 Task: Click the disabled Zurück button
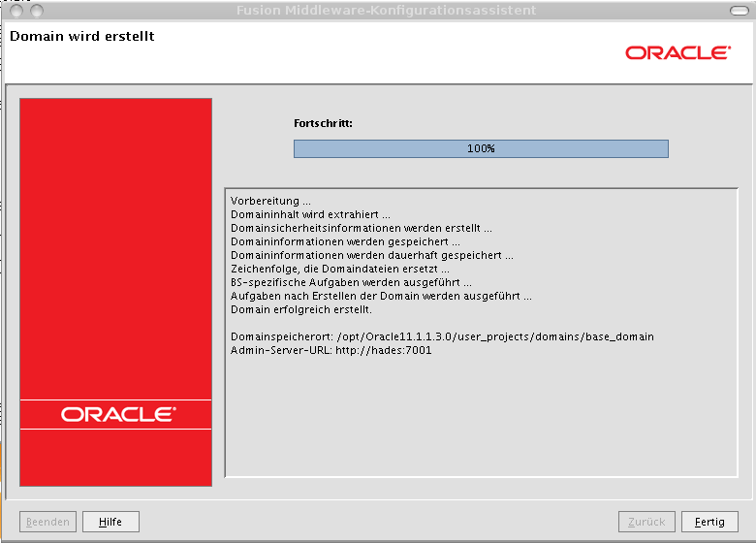point(646,522)
